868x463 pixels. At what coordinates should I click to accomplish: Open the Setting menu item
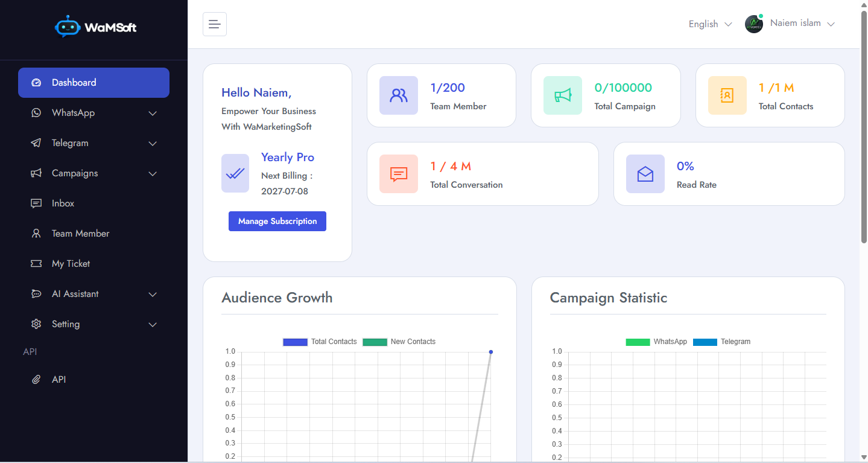tap(93, 324)
